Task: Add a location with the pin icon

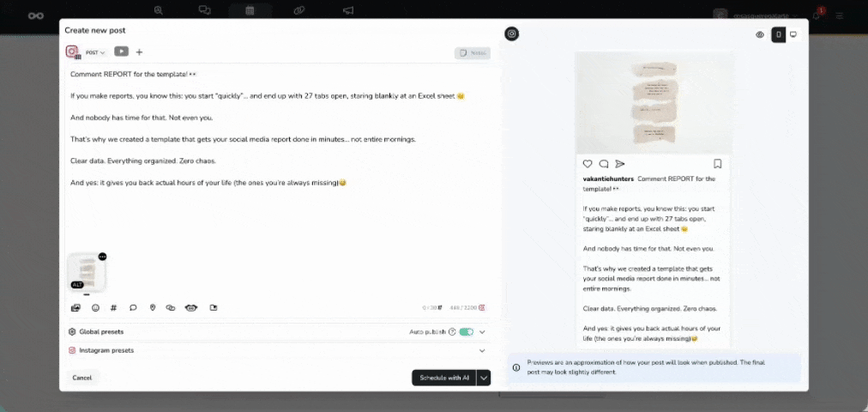Action: pyautogui.click(x=153, y=308)
